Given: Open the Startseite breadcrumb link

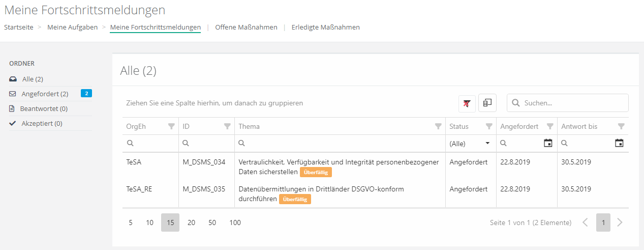Looking at the screenshot, I should pos(19,27).
